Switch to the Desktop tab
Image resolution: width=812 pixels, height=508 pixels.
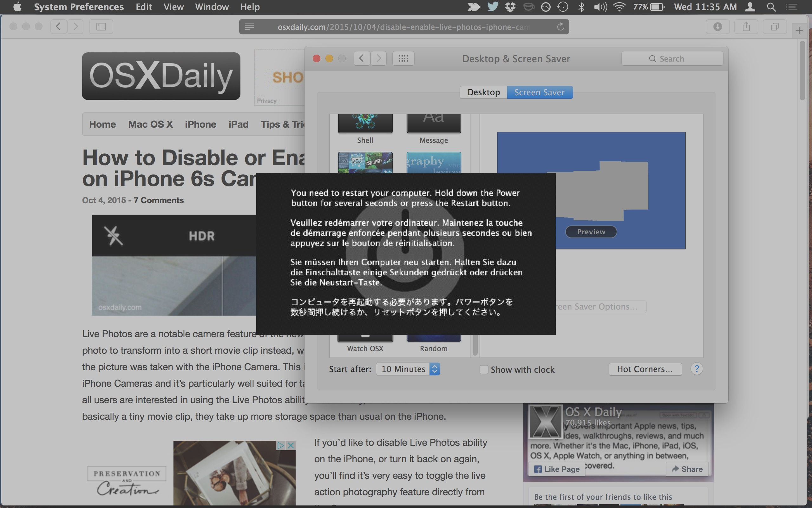(x=483, y=92)
